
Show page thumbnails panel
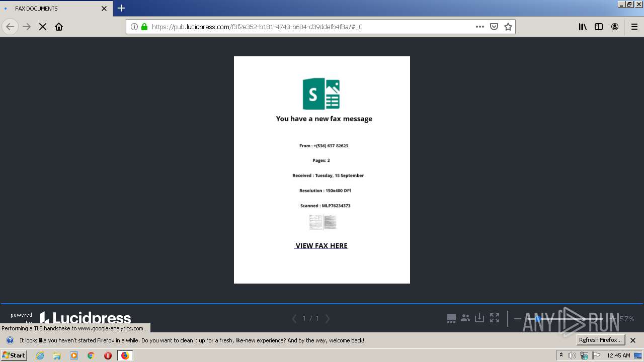(x=451, y=318)
